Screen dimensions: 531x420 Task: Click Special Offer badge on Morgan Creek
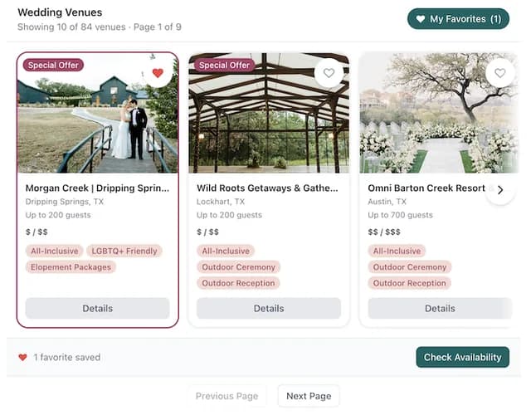[x=53, y=65]
